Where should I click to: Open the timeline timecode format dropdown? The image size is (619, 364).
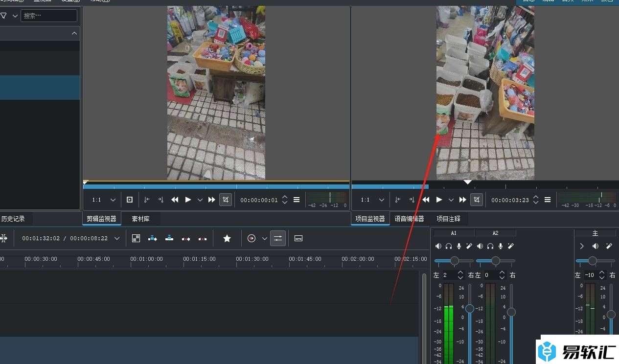(116, 238)
